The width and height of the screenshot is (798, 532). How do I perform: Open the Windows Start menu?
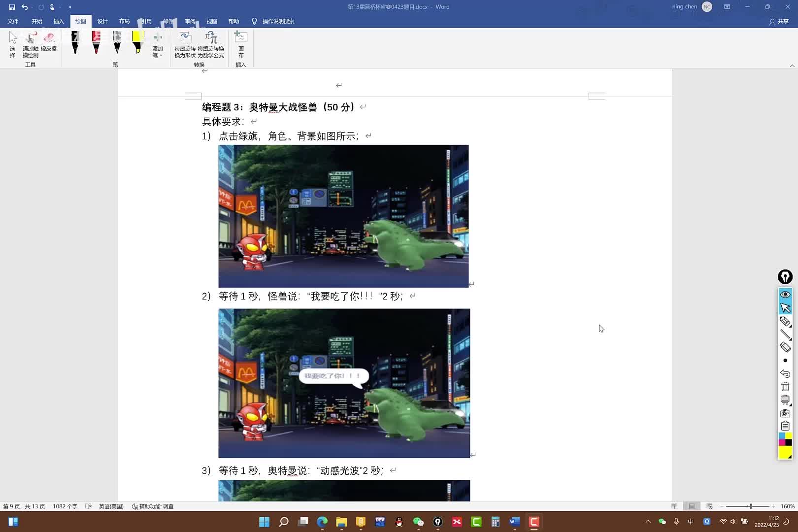tap(265, 522)
